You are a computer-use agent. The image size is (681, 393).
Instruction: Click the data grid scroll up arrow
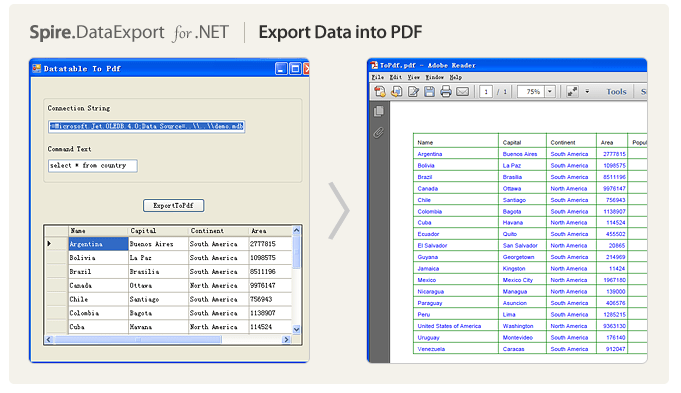click(x=297, y=230)
